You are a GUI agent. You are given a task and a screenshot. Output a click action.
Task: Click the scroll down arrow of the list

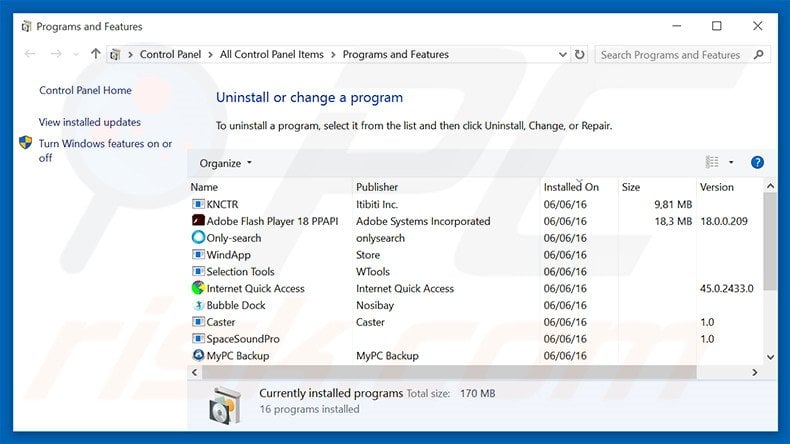(770, 357)
